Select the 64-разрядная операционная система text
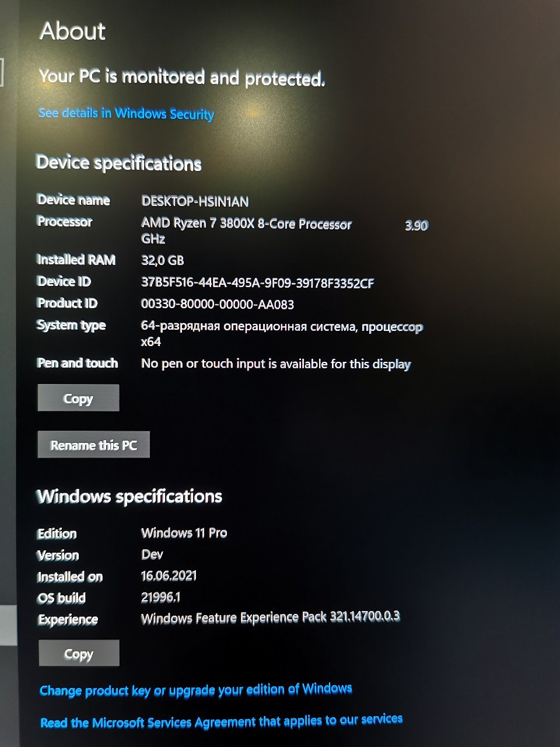The height and width of the screenshot is (747, 560). click(x=282, y=333)
